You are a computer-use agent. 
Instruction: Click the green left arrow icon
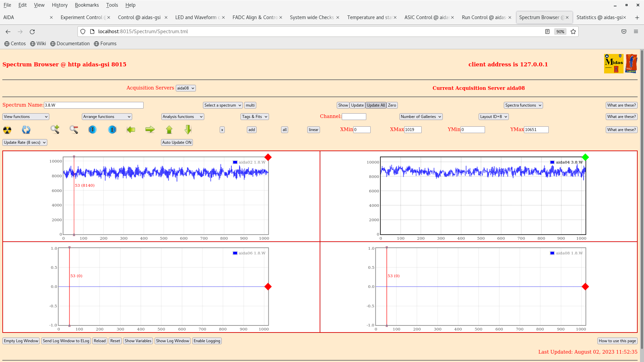pyautogui.click(x=131, y=129)
